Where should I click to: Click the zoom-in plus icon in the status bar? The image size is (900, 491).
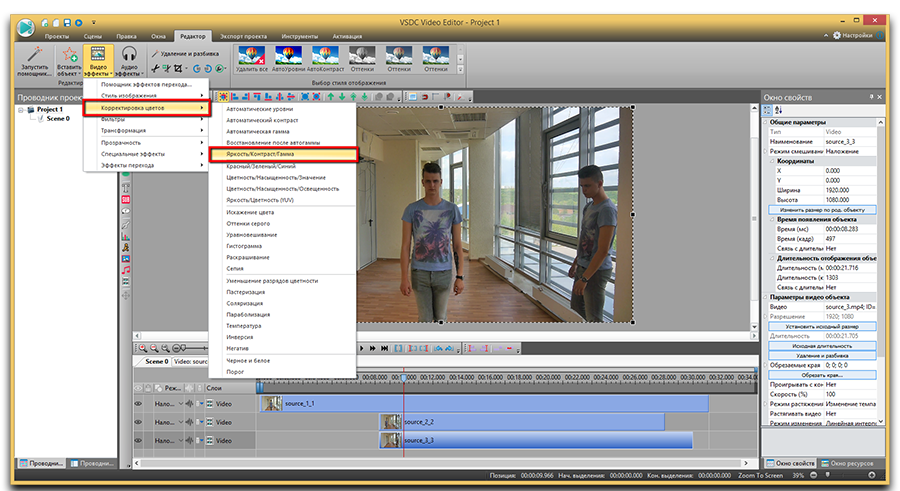click(872, 475)
